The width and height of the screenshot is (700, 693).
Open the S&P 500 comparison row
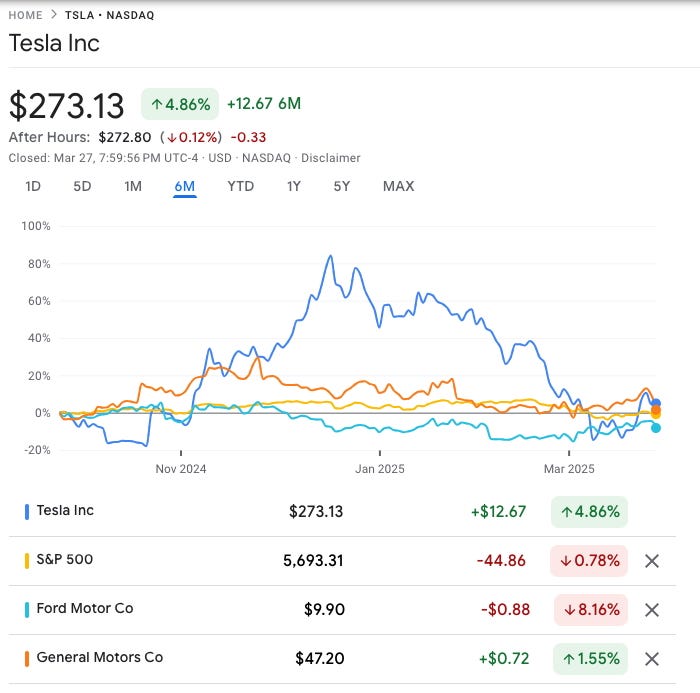tap(342, 561)
